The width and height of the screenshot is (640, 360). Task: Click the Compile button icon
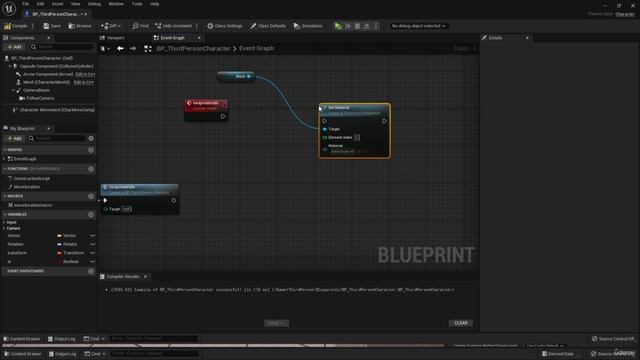(x=7, y=26)
